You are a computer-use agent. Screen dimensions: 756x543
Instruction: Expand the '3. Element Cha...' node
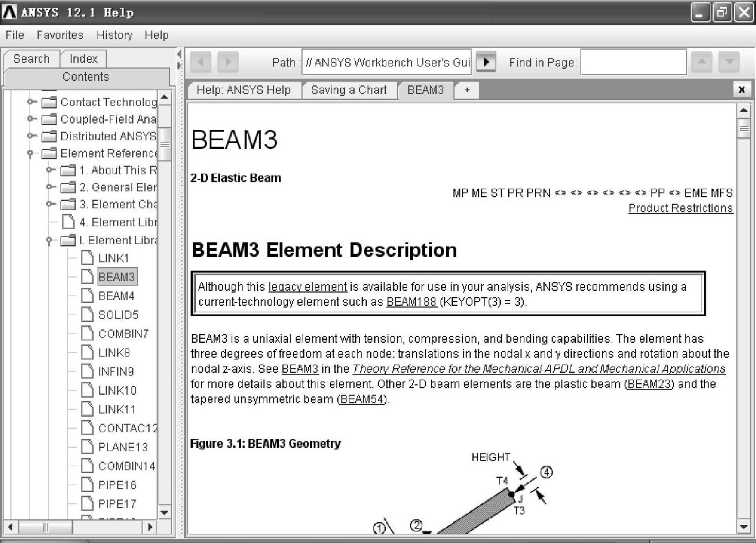[50, 204]
